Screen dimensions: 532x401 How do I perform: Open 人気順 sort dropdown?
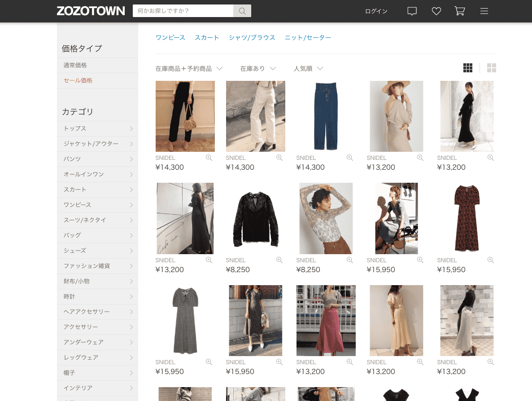click(x=308, y=69)
